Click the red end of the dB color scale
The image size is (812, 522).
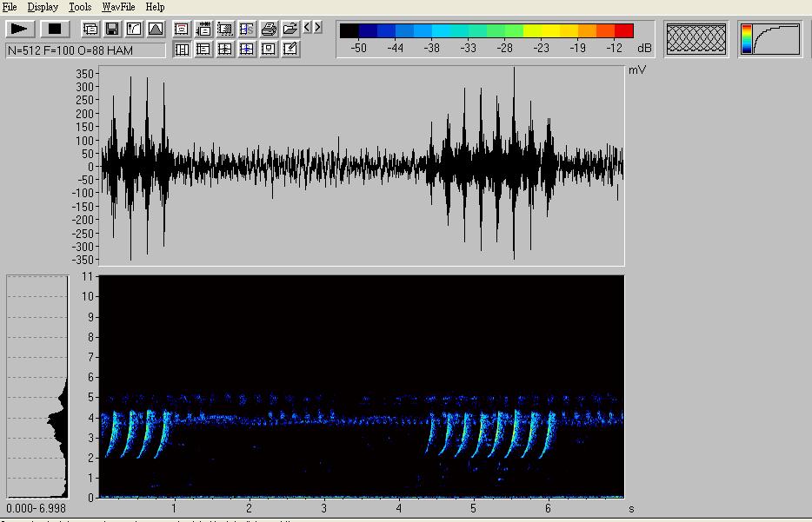624,31
